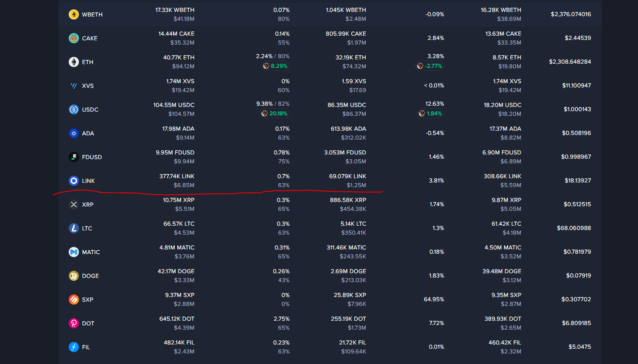638x364 pixels.
Task: Select the 16.28K WBETH liquidity value
Action: tap(501, 10)
